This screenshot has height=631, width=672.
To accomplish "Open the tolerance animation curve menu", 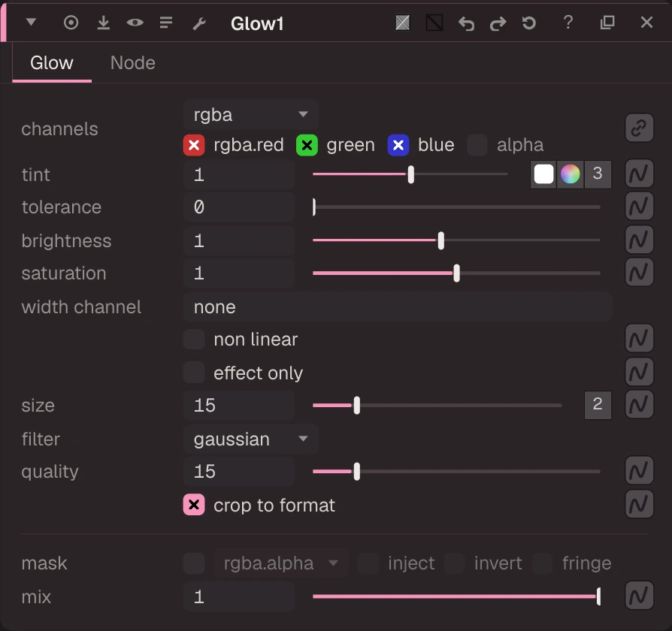I will click(x=639, y=206).
